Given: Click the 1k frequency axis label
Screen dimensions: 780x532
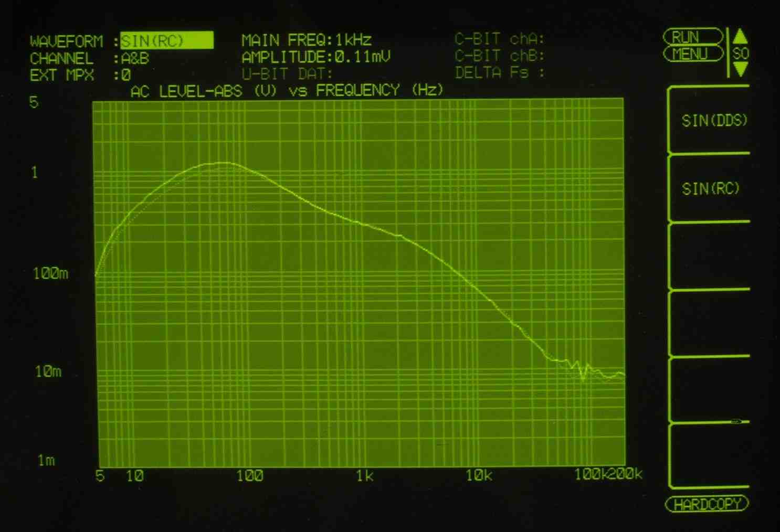Looking at the screenshot, I should tap(364, 476).
